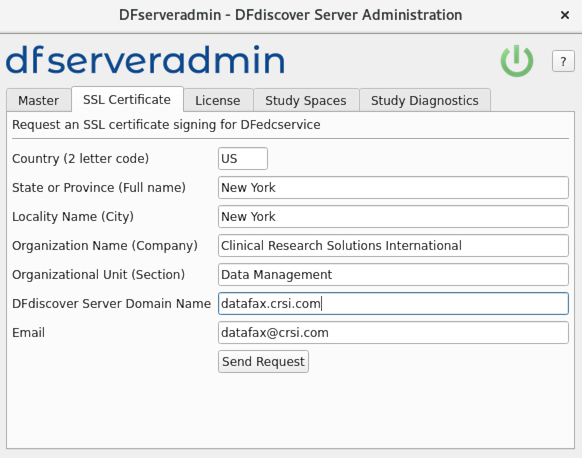
Task: Click the 'DFdiscover Server Domain Name' label
Action: [111, 304]
